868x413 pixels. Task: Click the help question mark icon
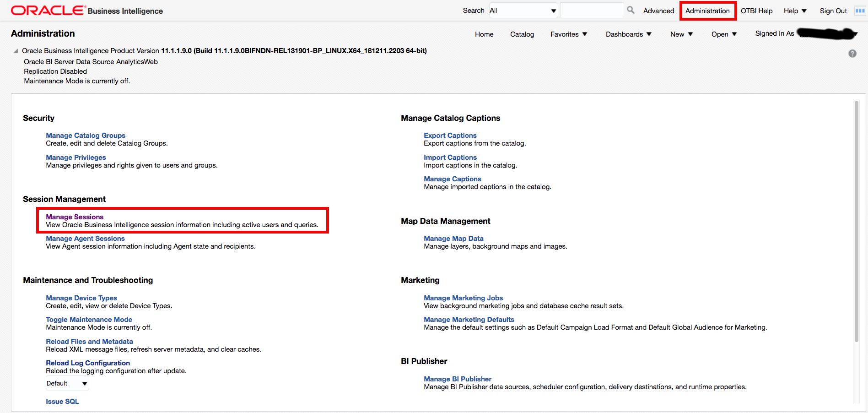(852, 54)
